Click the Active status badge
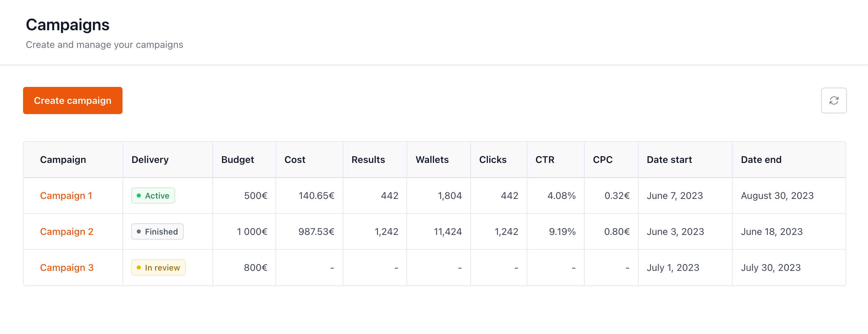Viewport: 868px width, 334px height. [x=153, y=196]
